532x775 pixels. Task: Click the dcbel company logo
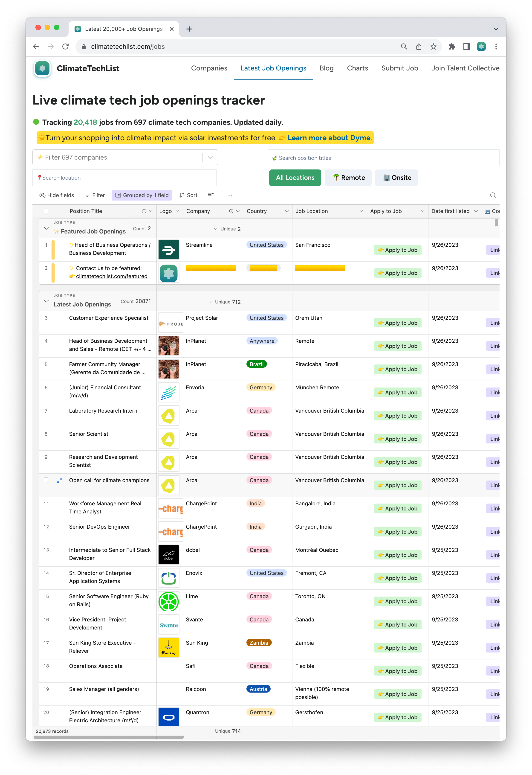(x=168, y=555)
